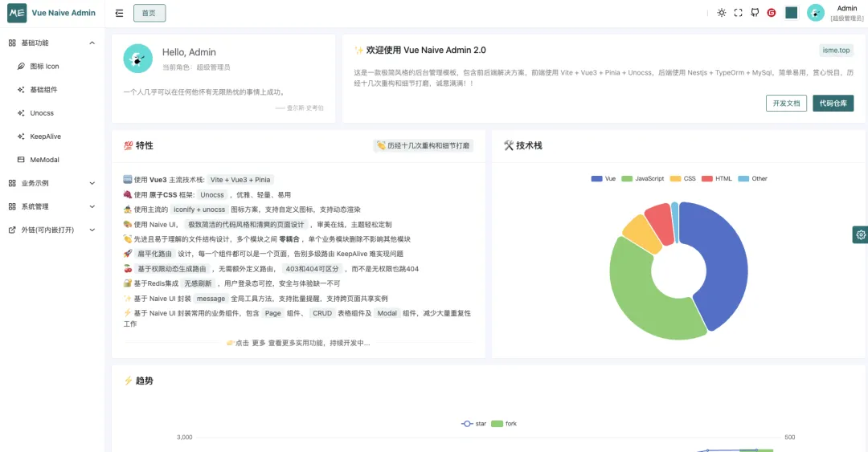This screenshot has width=868, height=452.
Task: Toggle HTML series in pie legend
Action: (x=716, y=179)
